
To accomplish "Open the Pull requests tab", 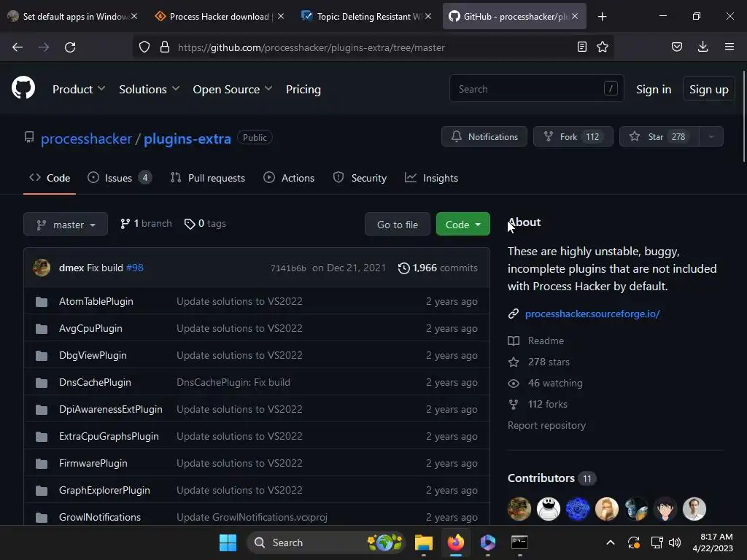I will 208,178.
